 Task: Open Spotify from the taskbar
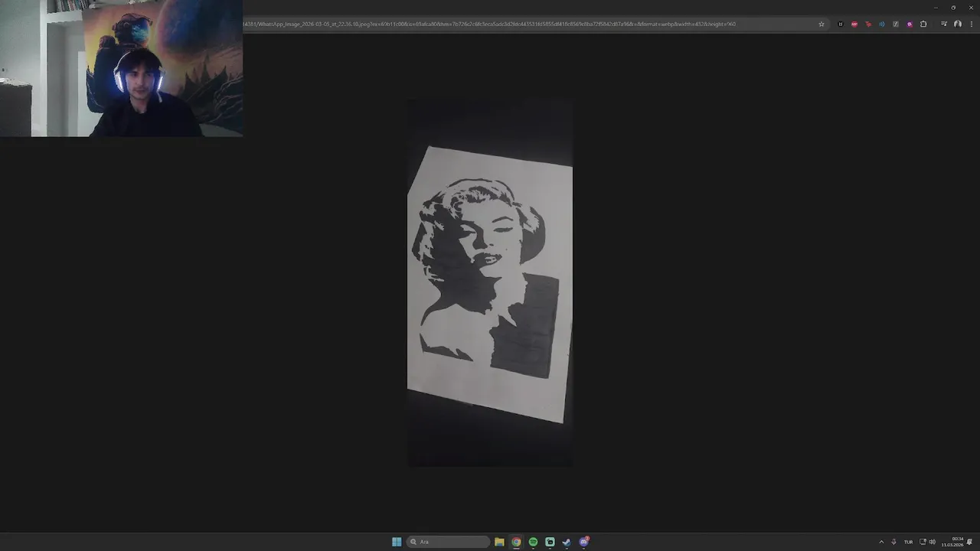(x=533, y=542)
